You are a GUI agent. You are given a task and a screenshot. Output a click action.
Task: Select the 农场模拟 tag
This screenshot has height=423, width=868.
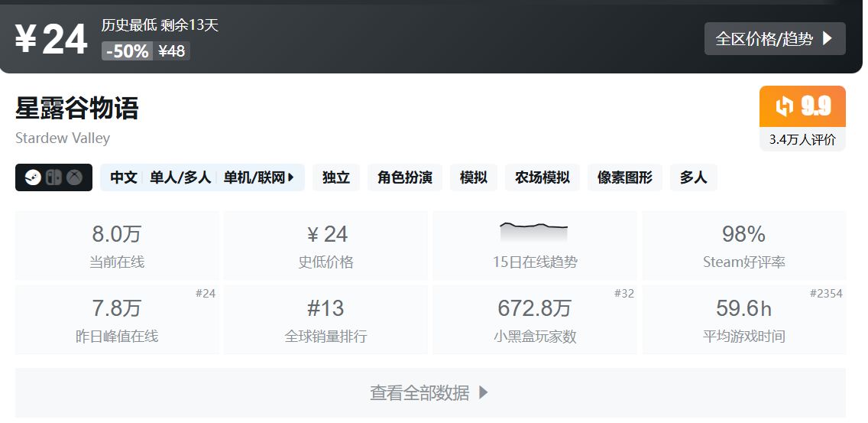(x=542, y=177)
